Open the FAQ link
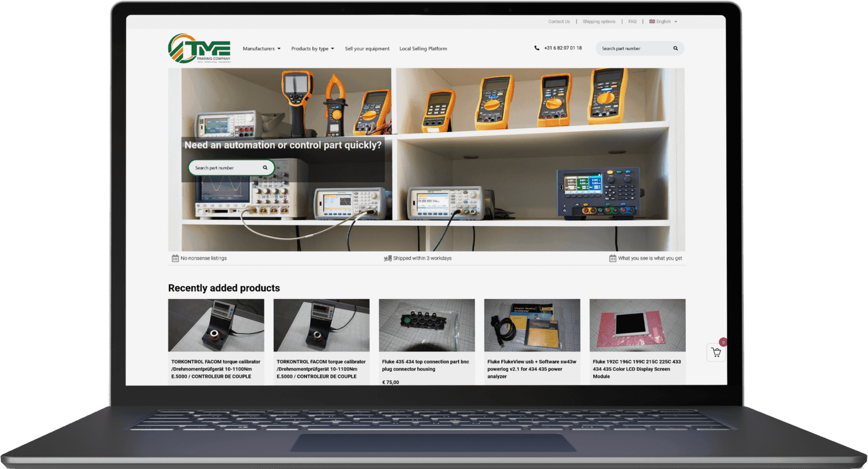Image resolution: width=868 pixels, height=469 pixels. click(x=632, y=21)
